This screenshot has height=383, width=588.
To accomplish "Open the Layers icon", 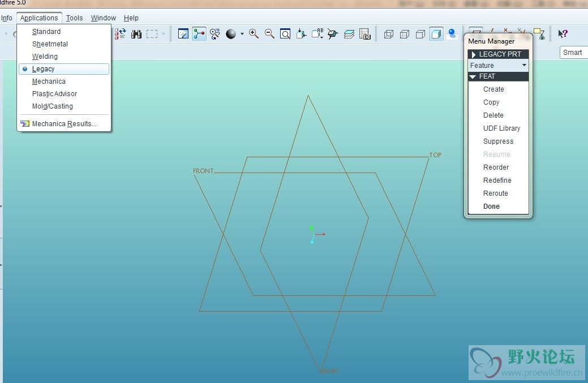I will click(x=349, y=34).
